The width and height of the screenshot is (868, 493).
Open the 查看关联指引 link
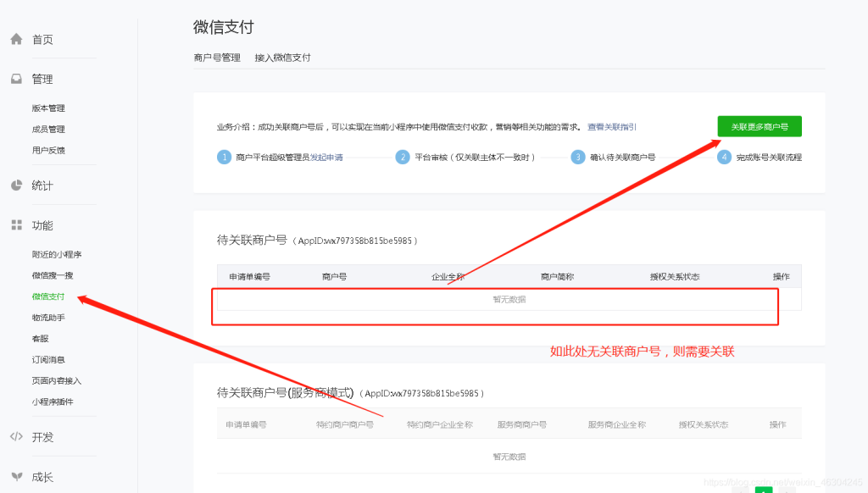point(612,127)
